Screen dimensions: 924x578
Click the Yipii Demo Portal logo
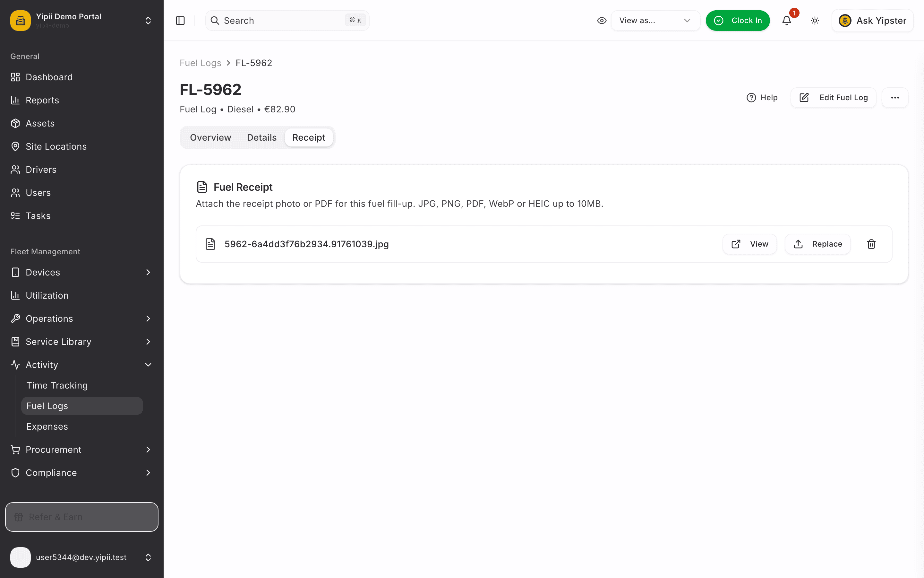(x=21, y=21)
